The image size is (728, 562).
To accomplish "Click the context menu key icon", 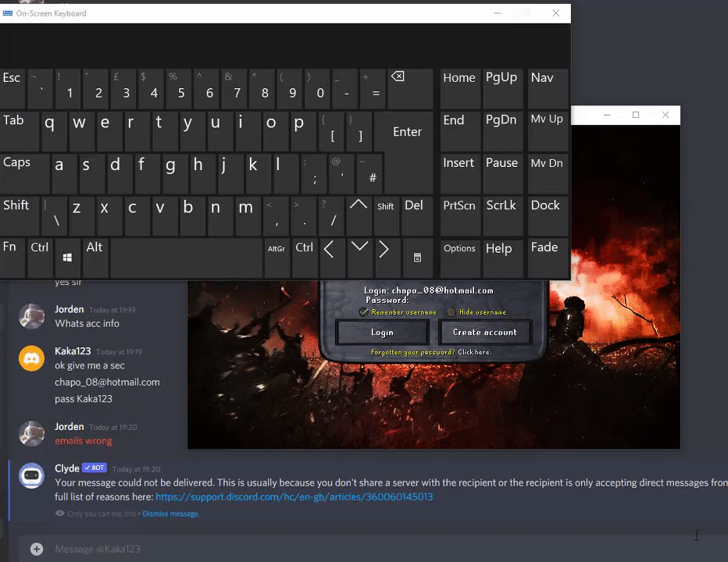I will [417, 258].
